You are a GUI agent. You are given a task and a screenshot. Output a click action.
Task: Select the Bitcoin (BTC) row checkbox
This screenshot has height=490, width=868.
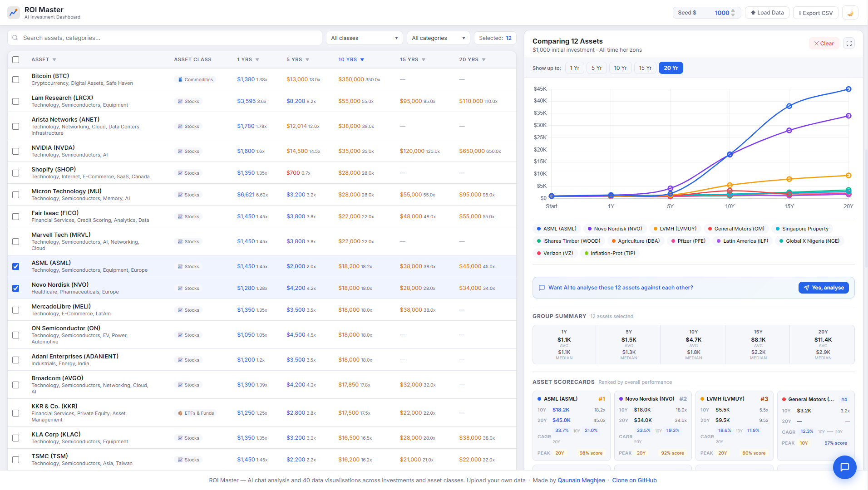(16, 80)
